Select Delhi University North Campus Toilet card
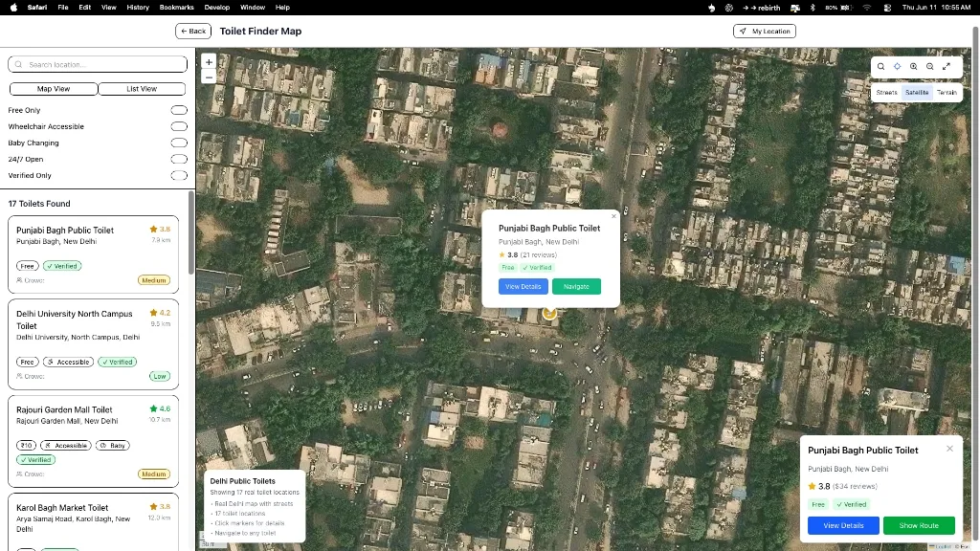Screen dimensions: 980x551 [x=93, y=344]
